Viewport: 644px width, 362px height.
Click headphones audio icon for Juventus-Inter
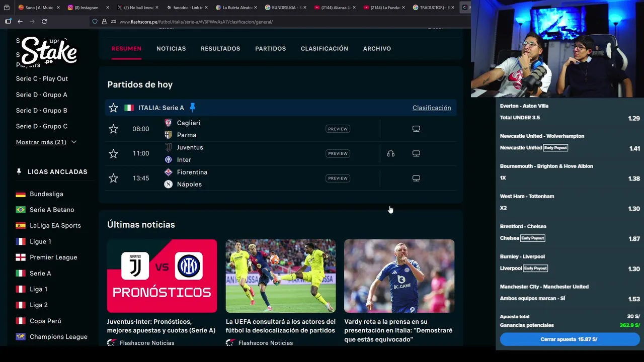(x=390, y=153)
